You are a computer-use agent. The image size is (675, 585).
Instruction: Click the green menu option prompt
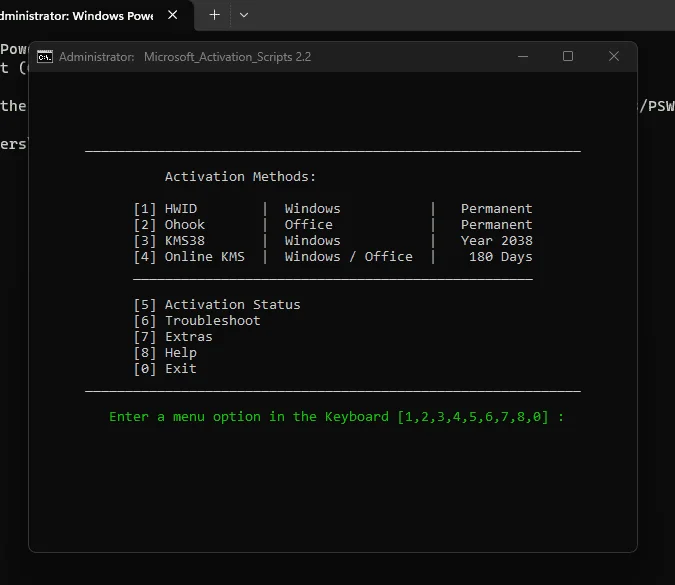pos(337,417)
